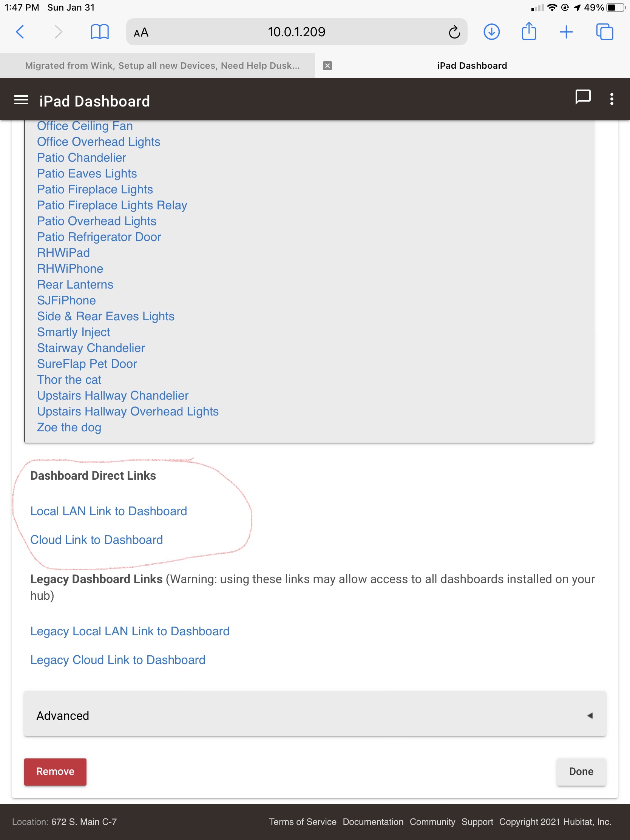
Task: Show all tabs overview icon
Action: (605, 32)
